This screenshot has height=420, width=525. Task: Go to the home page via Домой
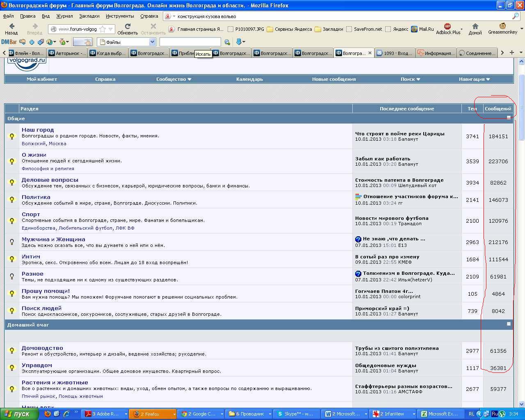pyautogui.click(x=475, y=28)
